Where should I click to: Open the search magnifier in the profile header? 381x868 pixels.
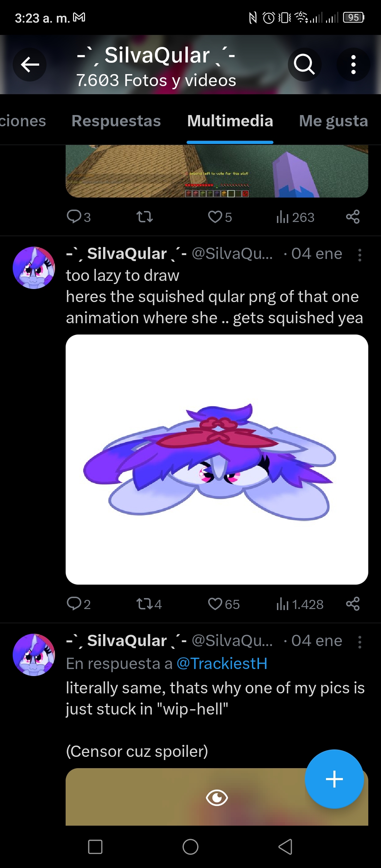304,65
